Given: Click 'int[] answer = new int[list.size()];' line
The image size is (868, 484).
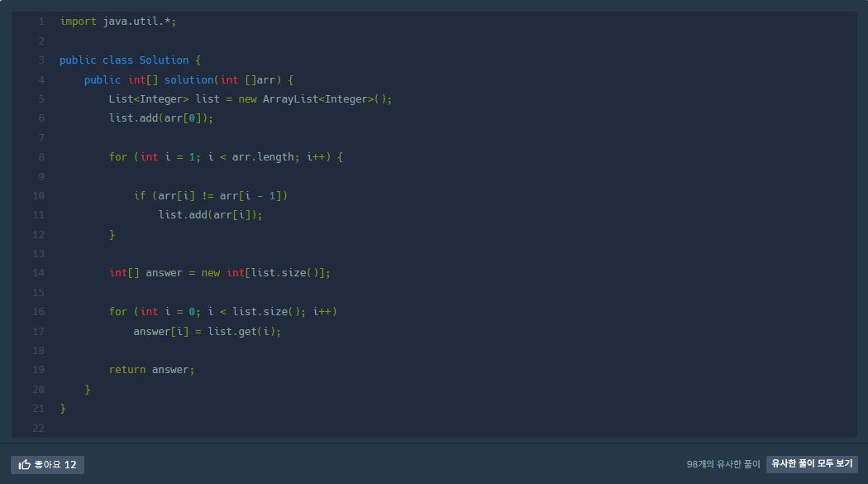Looking at the screenshot, I should coord(220,273).
